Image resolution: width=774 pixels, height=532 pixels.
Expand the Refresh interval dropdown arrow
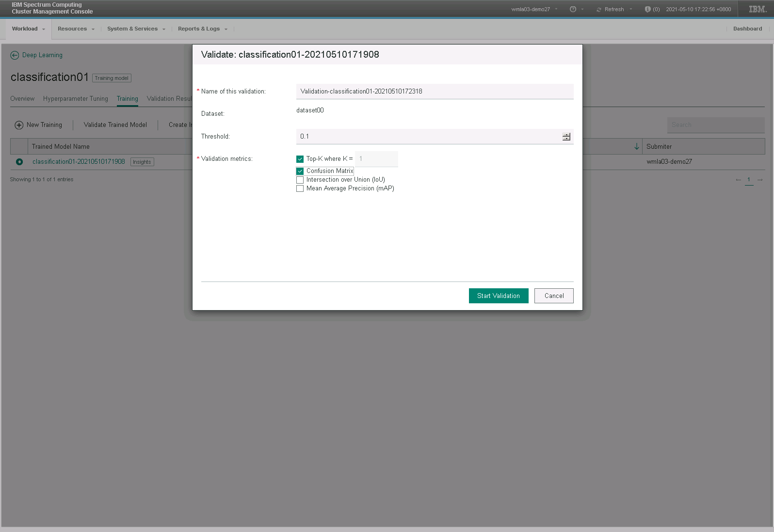click(x=631, y=9)
